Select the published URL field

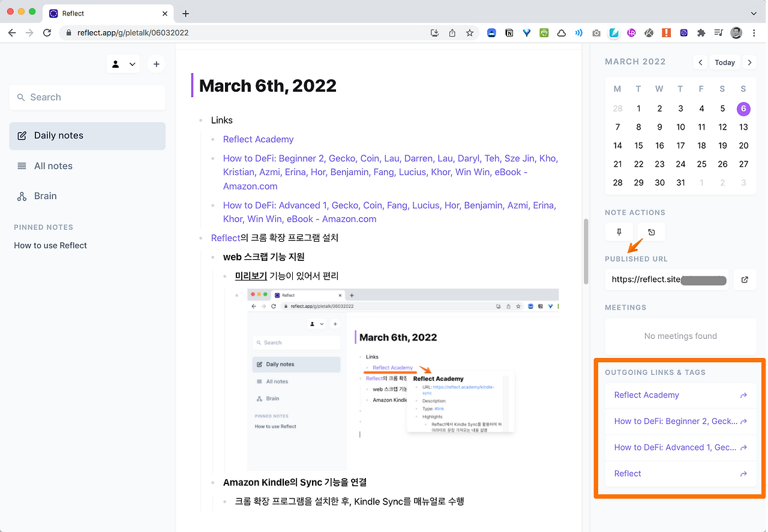[667, 279]
